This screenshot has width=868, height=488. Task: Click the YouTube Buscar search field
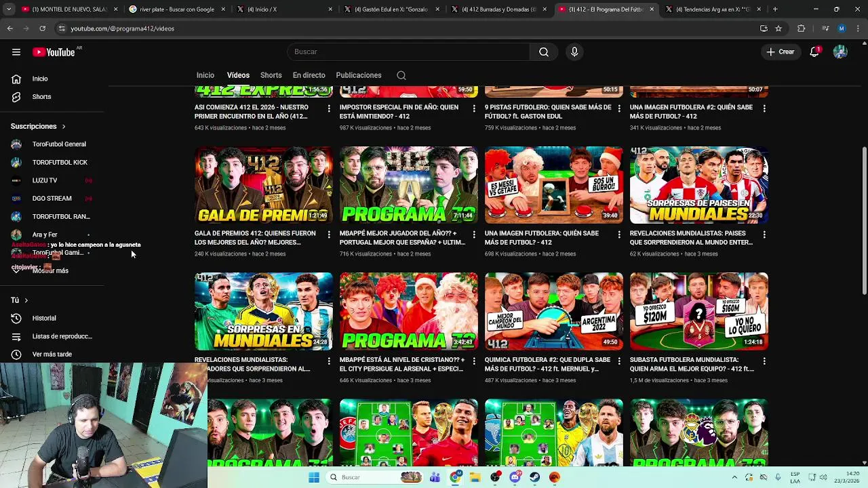click(408, 52)
